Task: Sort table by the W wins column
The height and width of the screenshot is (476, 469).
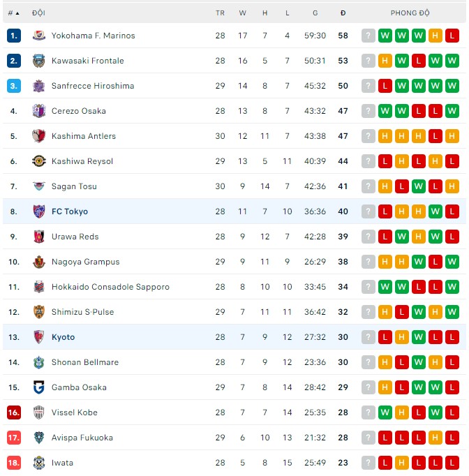Action: tap(242, 13)
